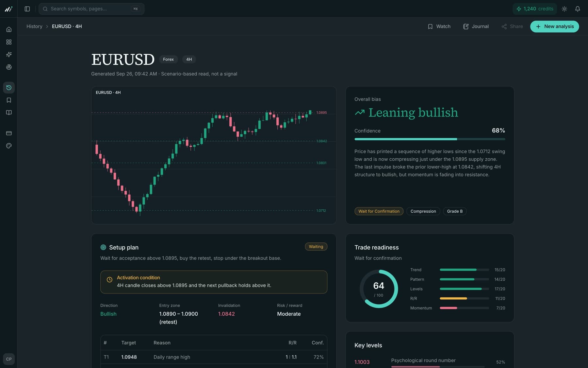The width and height of the screenshot is (588, 368).
Task: Select the T1 target row 1.0948
Action: 214,357
